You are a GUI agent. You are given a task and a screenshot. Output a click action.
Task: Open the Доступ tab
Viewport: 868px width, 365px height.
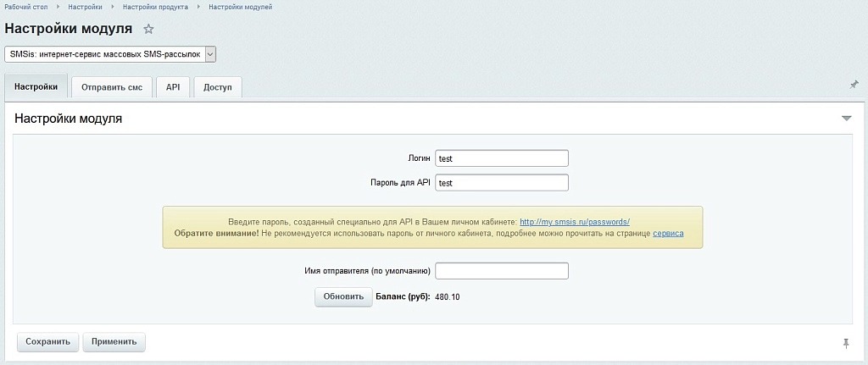point(218,87)
